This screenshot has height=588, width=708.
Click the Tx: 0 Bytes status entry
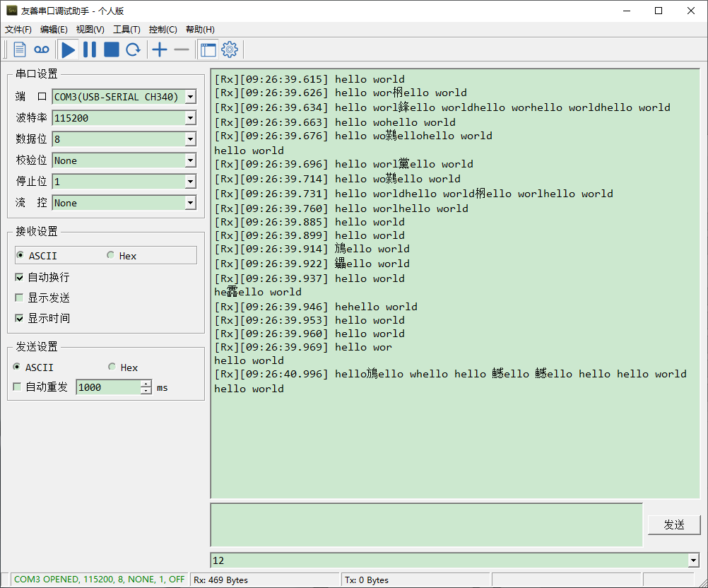point(367,580)
